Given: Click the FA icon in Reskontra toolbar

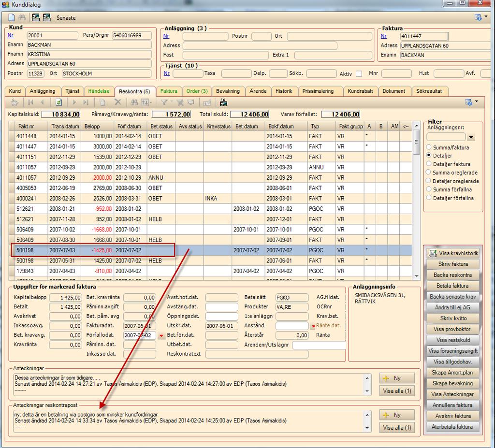Looking at the screenshot, I should tap(223, 102).
